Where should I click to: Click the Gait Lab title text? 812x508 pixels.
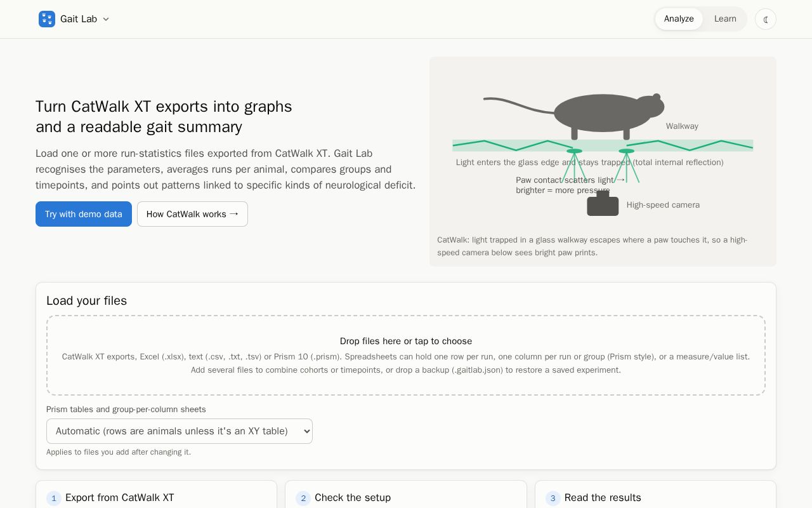79,19
